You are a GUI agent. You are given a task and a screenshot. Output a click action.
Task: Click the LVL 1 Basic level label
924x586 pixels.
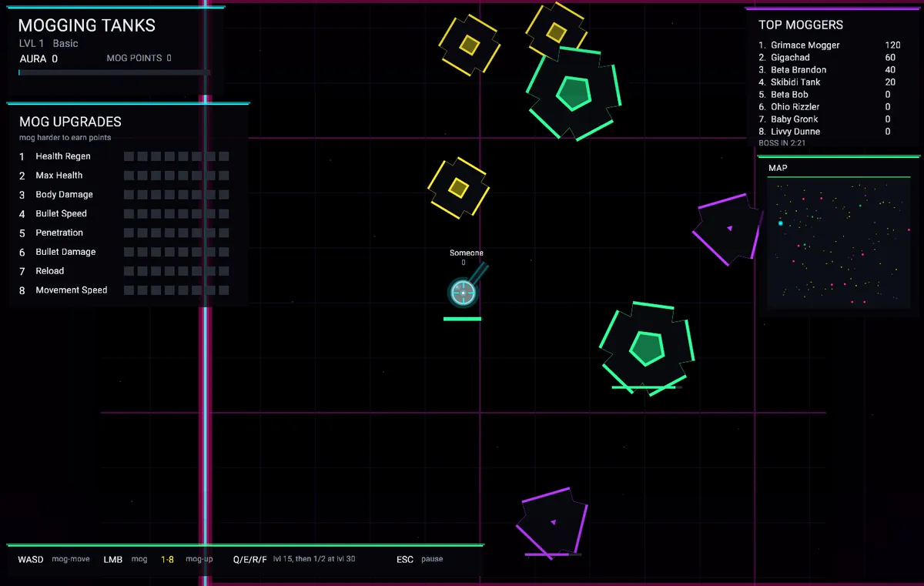[49, 44]
